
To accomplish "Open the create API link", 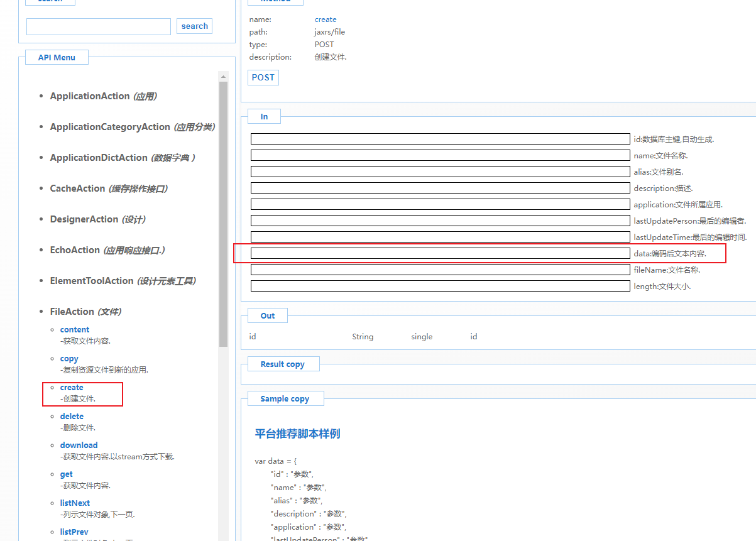I will click(x=72, y=387).
